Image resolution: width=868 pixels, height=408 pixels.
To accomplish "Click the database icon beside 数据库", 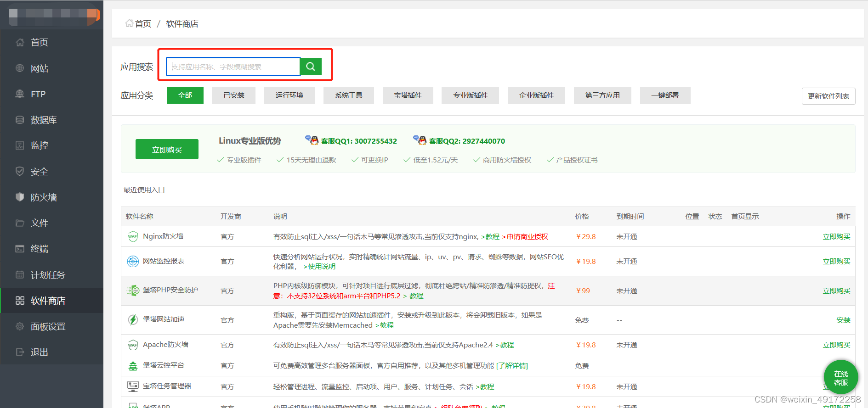I will pyautogui.click(x=20, y=120).
